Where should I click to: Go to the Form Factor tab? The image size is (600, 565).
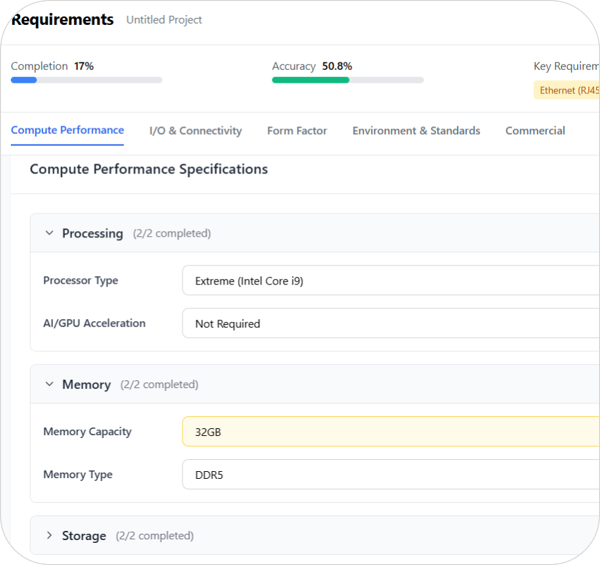click(297, 131)
